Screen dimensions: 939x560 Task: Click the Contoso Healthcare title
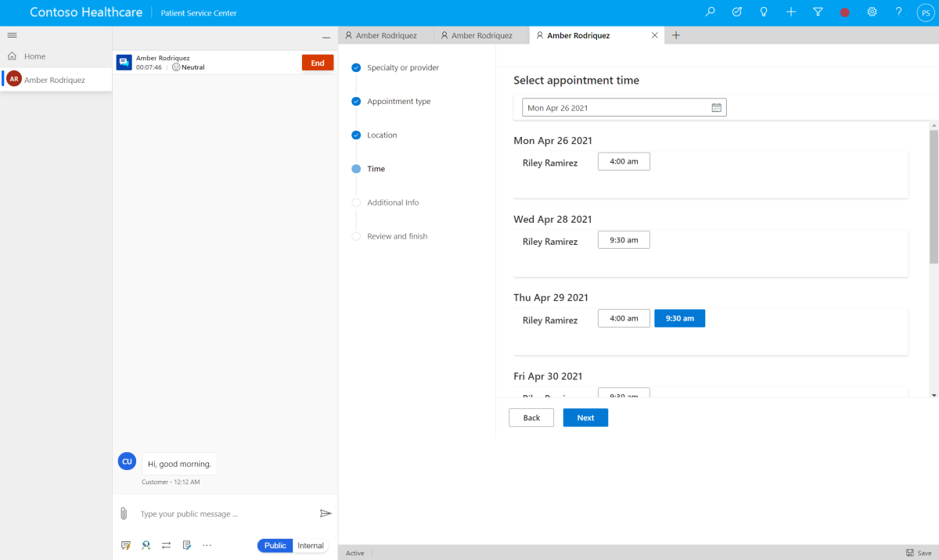(x=85, y=13)
